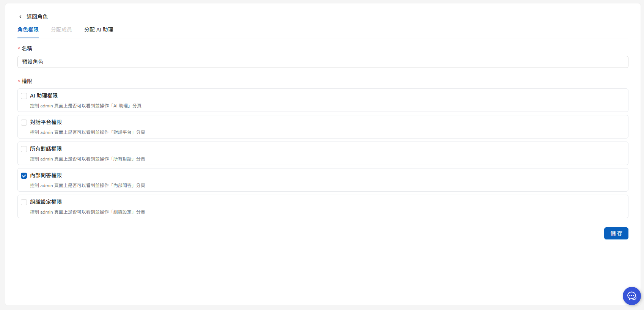Click the 內部問答 permission description text
Image resolution: width=644 pixels, height=310 pixels.
click(88, 186)
